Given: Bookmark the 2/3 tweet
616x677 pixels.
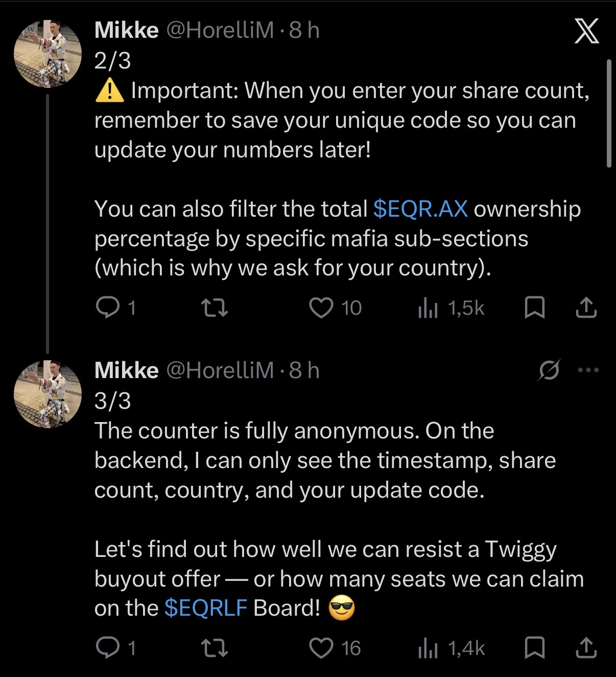Looking at the screenshot, I should coord(534,308).
